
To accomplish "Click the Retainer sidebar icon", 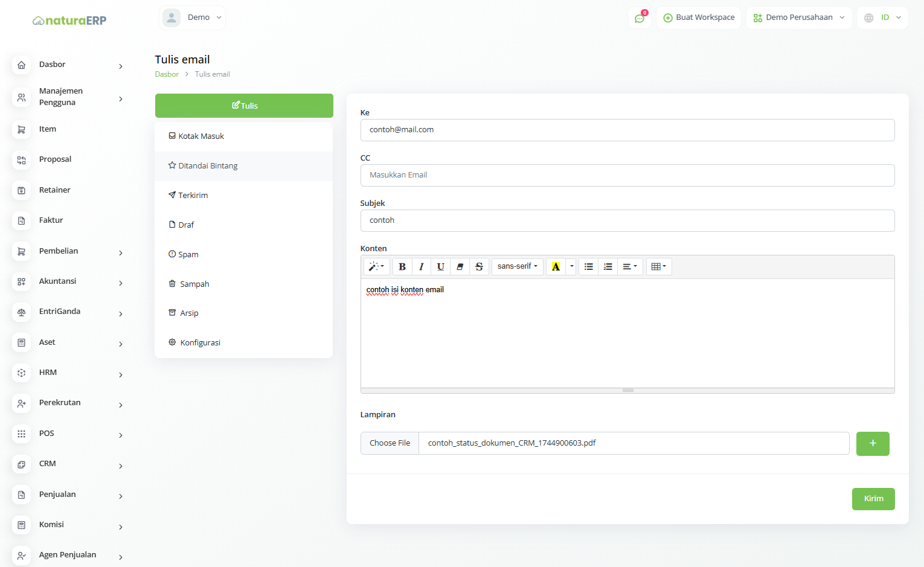I will tap(22, 190).
